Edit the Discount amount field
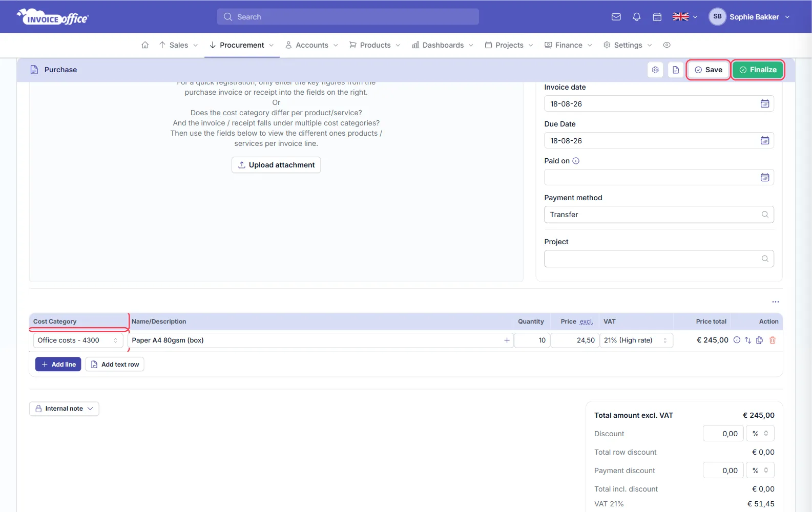 723,434
